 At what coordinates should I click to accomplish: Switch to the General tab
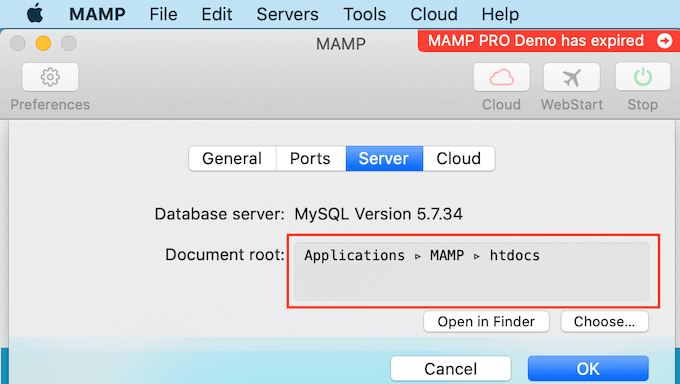[x=232, y=158]
